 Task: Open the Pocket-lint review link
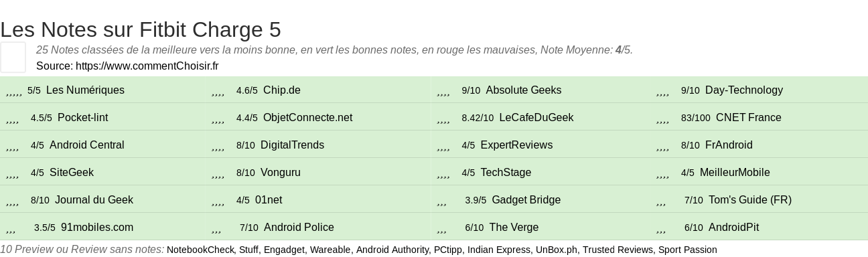click(82, 118)
